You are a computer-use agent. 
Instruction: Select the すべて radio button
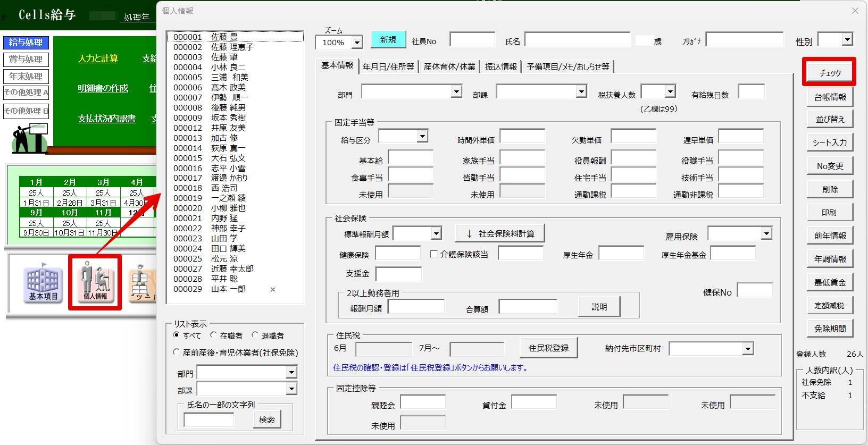coord(177,335)
